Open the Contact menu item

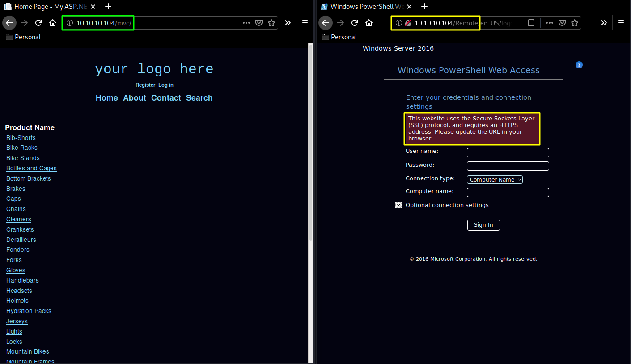pos(166,98)
